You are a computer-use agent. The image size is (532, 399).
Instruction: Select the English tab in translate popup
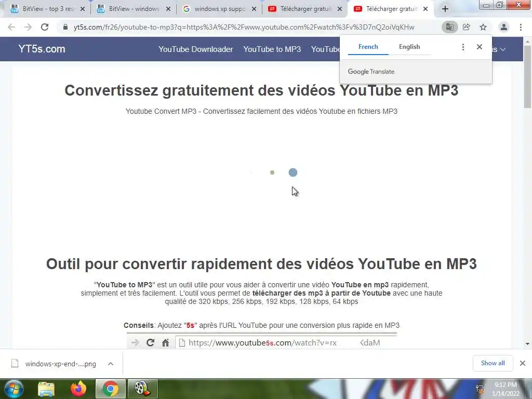[409, 47]
